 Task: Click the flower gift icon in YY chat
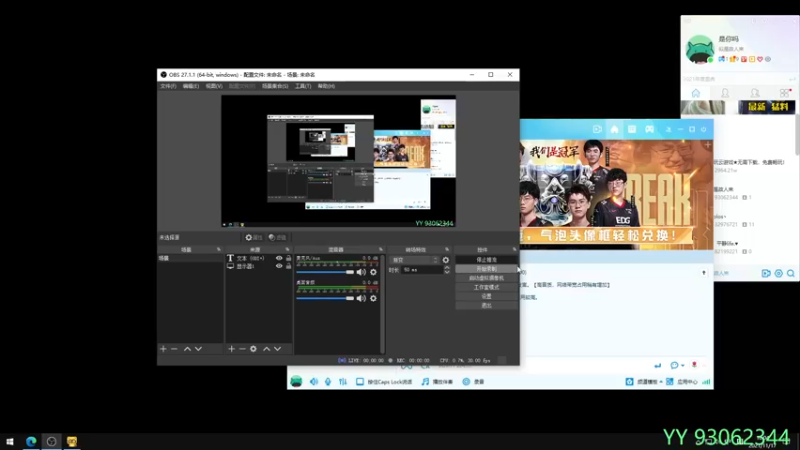[694, 365]
